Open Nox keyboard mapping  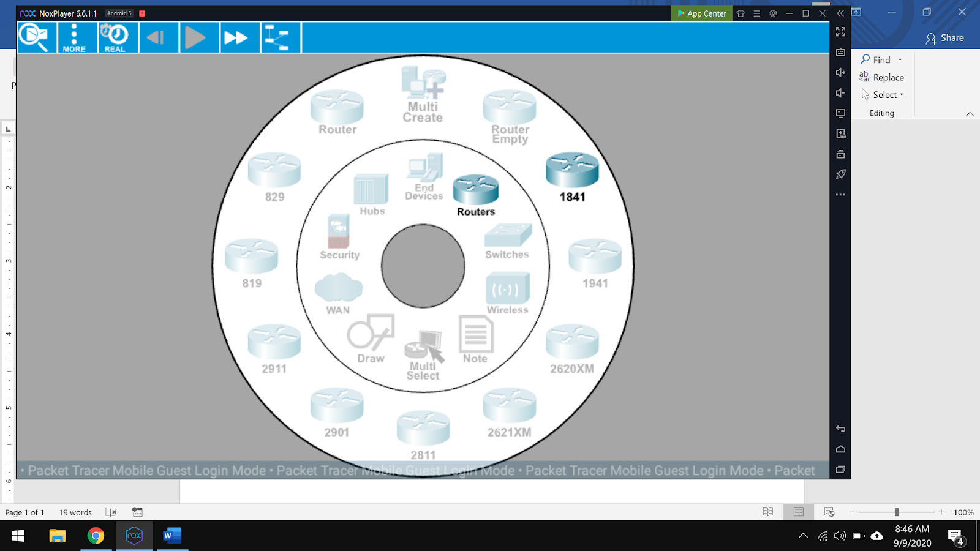click(840, 52)
